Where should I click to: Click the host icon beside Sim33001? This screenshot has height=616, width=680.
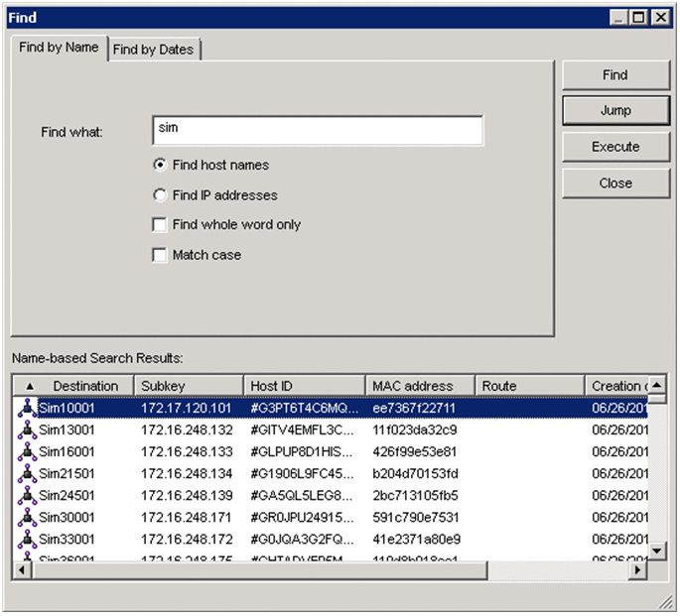pyautogui.click(x=28, y=539)
